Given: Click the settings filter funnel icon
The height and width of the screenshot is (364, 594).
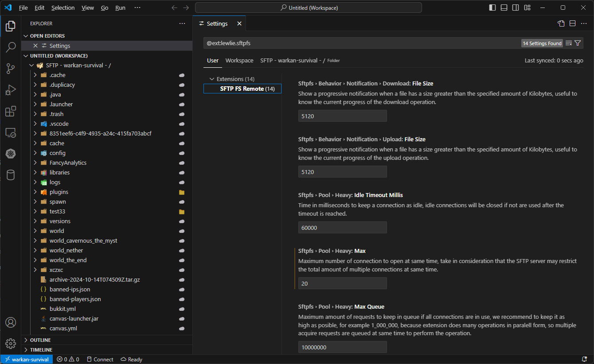Looking at the screenshot, I should click(578, 43).
